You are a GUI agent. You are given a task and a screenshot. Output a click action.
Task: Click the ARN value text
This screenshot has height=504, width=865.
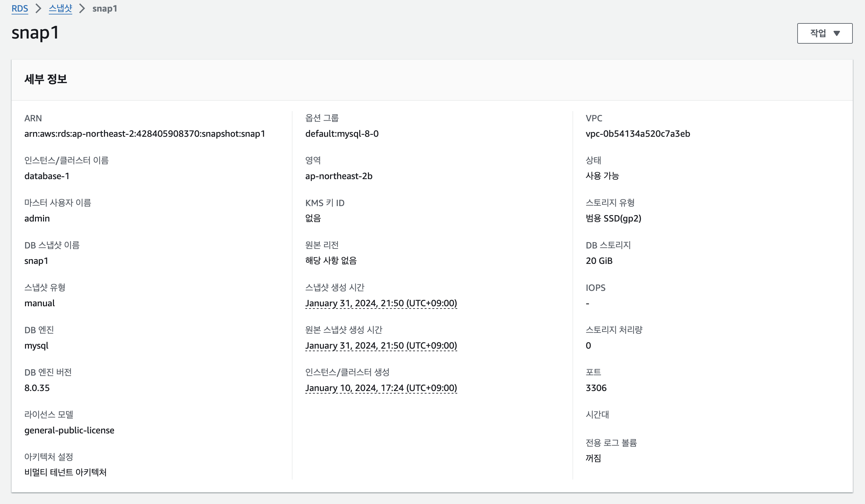click(144, 134)
